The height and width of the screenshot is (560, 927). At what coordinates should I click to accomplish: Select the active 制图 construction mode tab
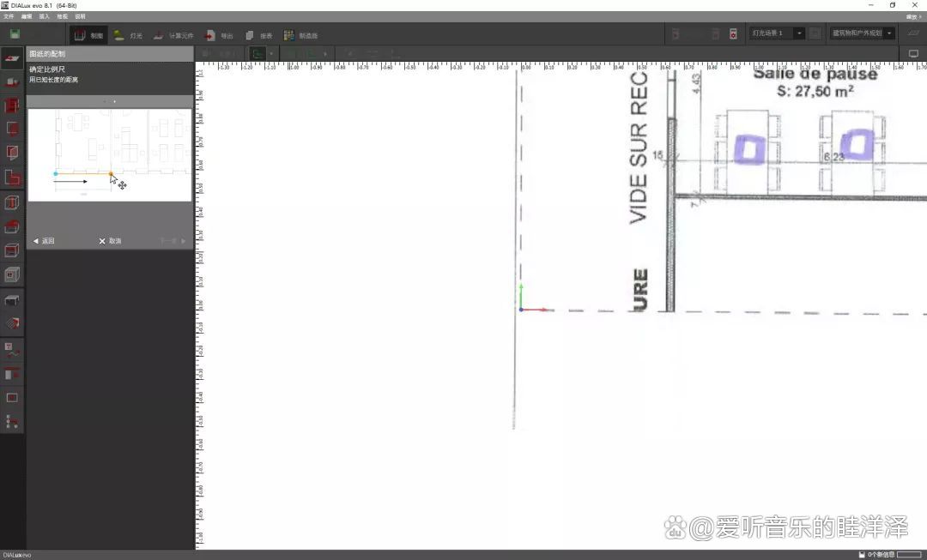coord(88,35)
